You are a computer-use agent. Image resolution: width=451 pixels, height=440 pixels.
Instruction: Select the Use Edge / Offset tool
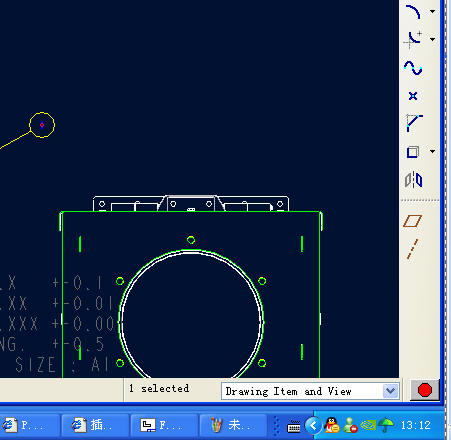pyautogui.click(x=413, y=152)
